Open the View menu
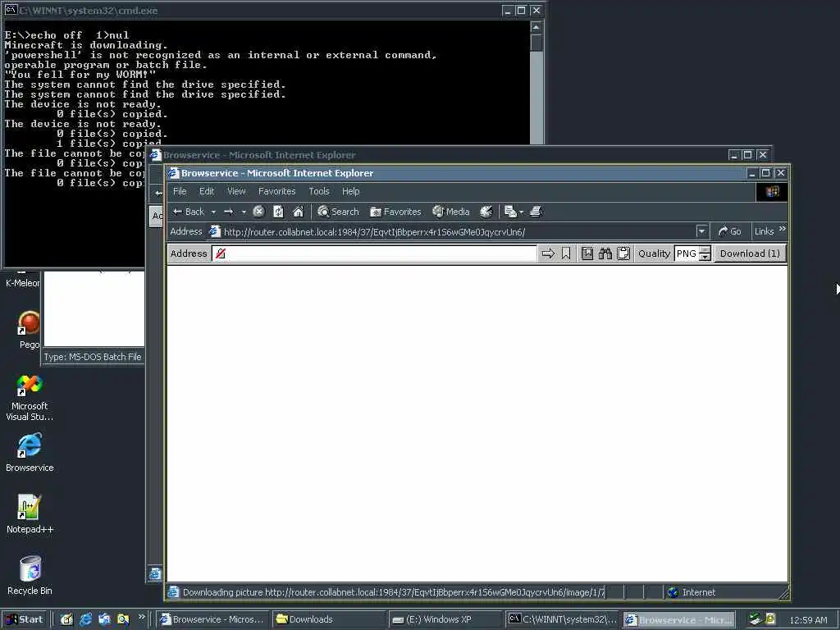The height and width of the screenshot is (630, 840). 236,191
